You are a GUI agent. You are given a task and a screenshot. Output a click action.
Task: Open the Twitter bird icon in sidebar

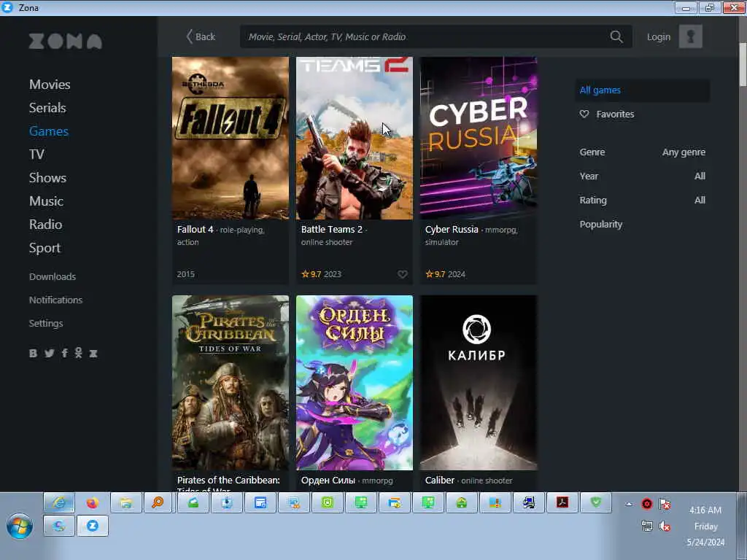click(49, 354)
